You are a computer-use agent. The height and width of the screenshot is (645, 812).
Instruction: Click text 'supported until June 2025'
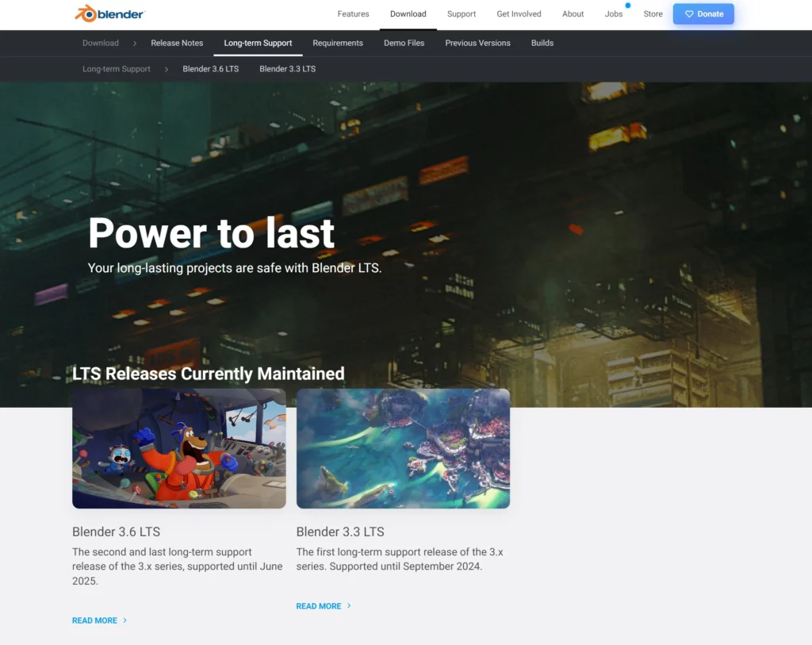coord(178,574)
